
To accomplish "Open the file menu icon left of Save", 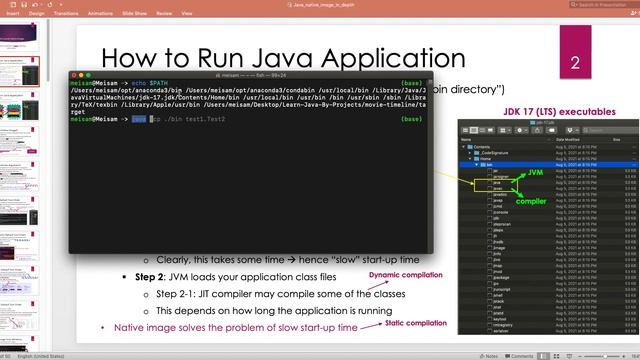I will (x=13, y=5).
